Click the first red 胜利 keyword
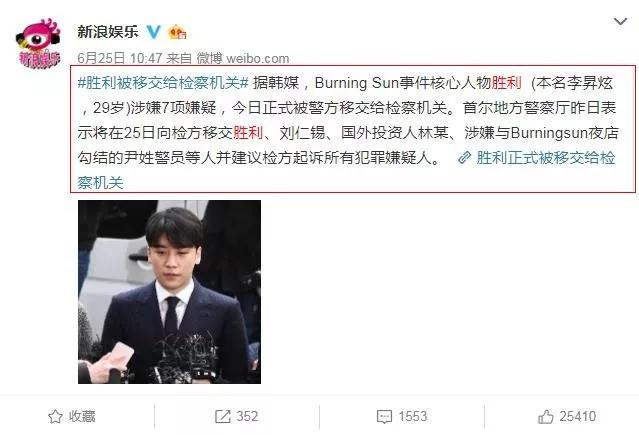This screenshot has height=435, width=639. (506, 83)
